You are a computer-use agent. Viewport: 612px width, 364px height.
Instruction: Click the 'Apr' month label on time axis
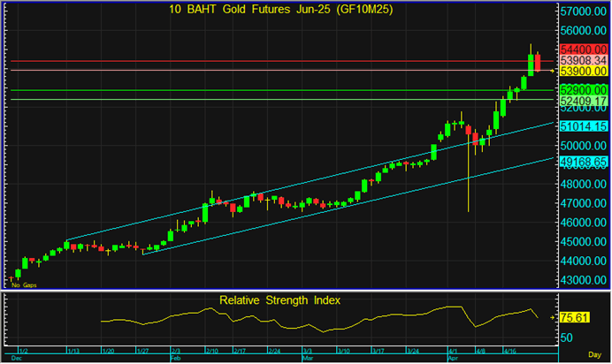pos(453,359)
